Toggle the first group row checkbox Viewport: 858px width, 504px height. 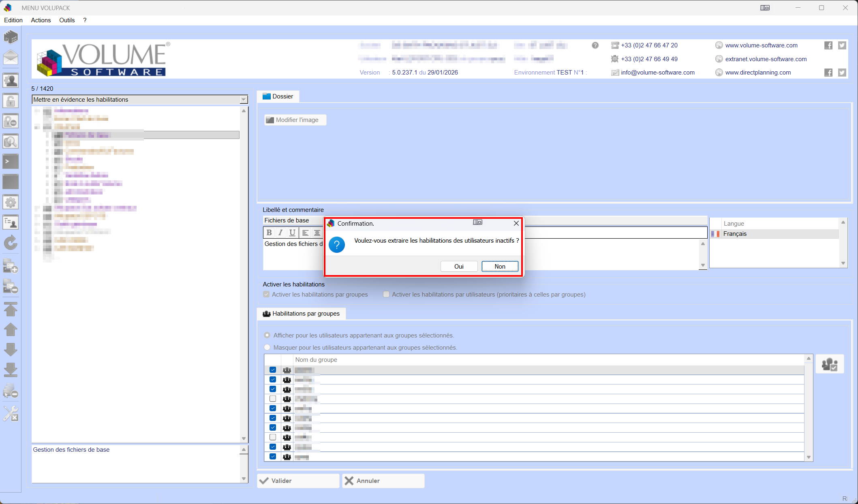coord(273,370)
